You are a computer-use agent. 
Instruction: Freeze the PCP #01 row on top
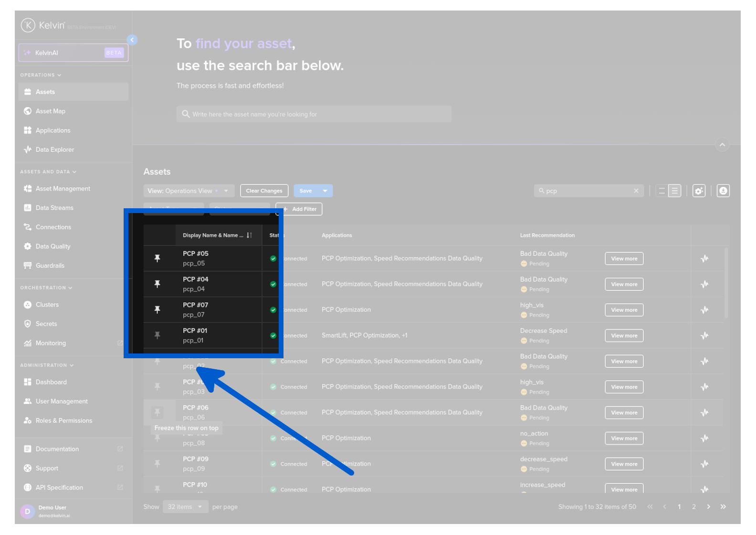pos(157,335)
